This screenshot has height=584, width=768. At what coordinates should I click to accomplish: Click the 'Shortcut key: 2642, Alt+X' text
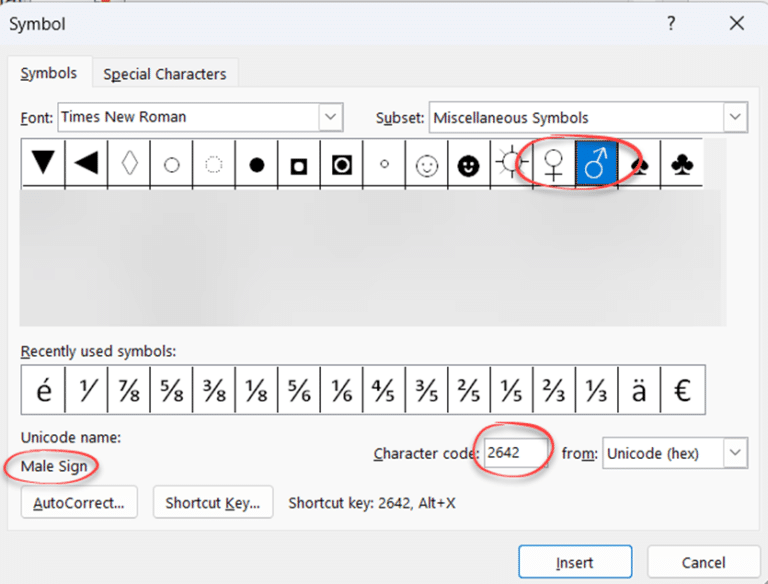click(372, 503)
